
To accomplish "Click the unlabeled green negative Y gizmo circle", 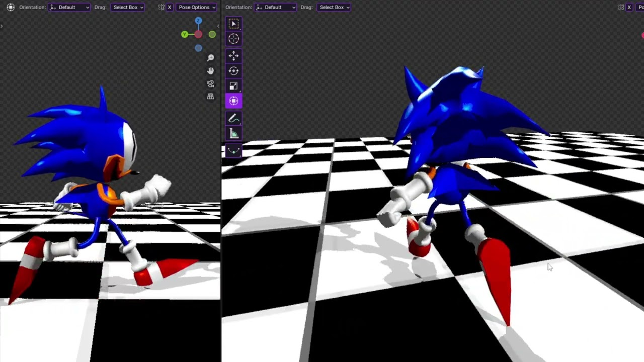I will (x=212, y=34).
